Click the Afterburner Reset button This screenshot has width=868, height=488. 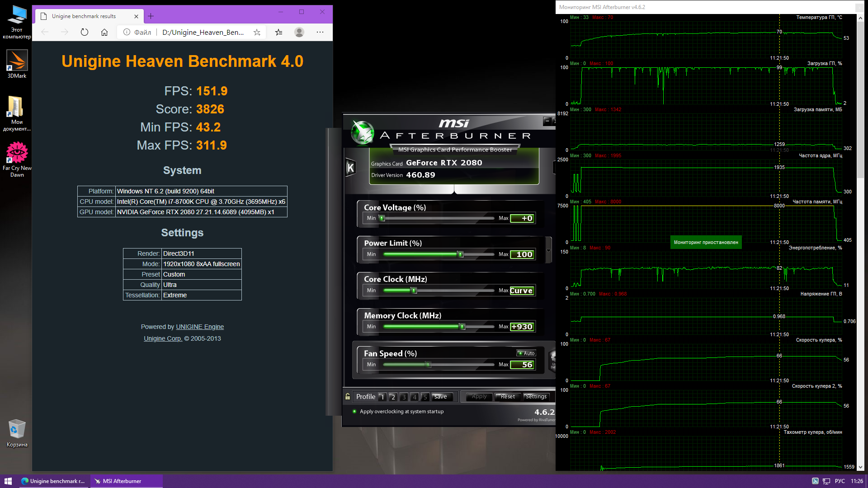(x=507, y=397)
